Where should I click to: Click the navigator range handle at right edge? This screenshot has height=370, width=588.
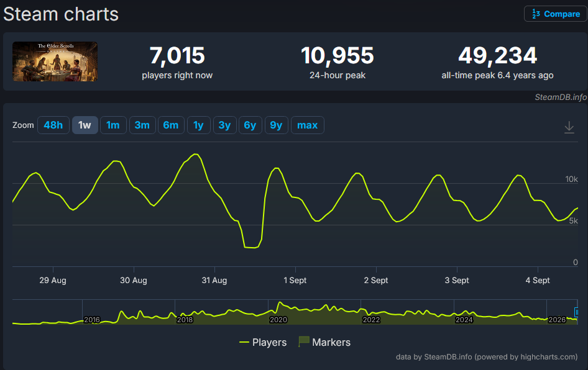click(x=576, y=312)
